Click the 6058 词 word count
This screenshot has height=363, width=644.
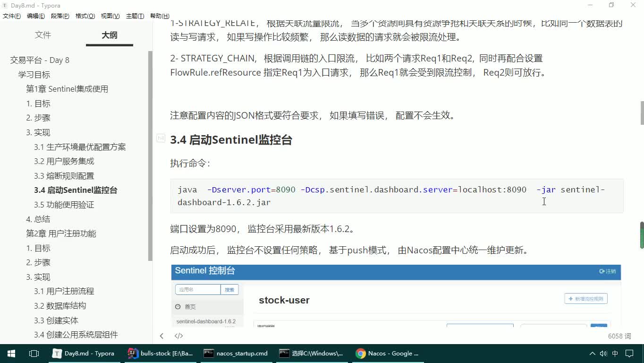click(x=619, y=336)
